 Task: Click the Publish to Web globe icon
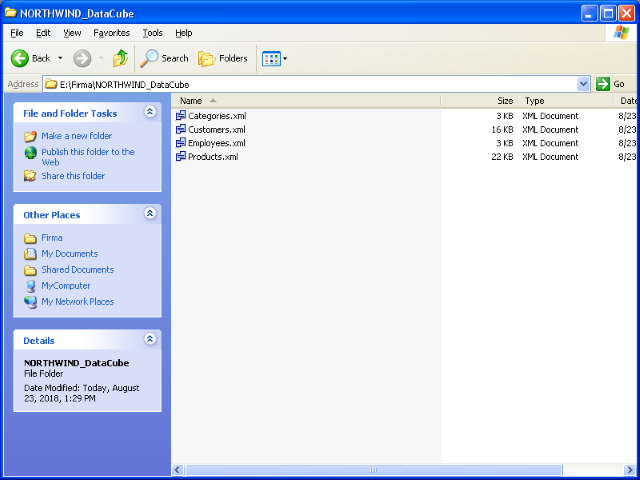pyautogui.click(x=30, y=152)
